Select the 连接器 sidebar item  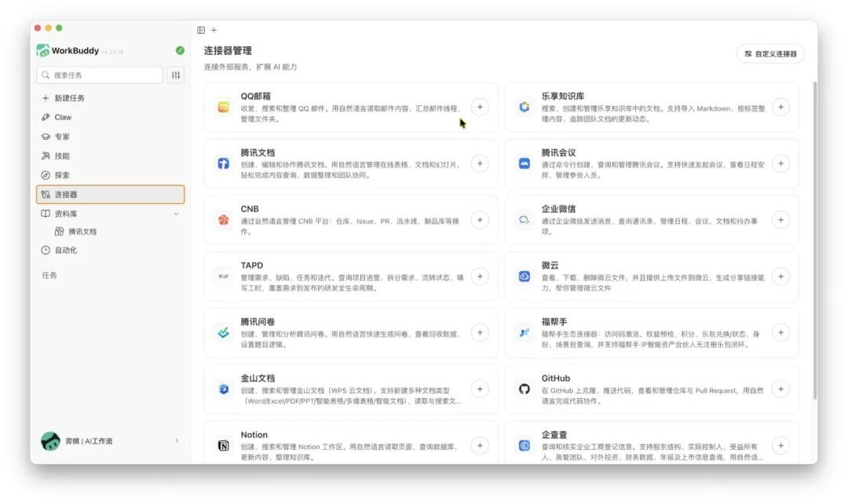(111, 195)
